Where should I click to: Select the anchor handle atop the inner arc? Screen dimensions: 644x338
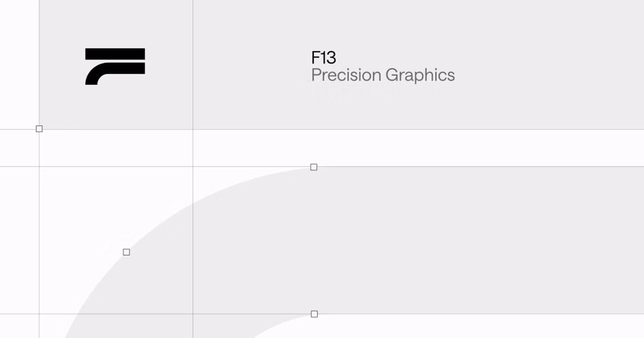pos(314,314)
